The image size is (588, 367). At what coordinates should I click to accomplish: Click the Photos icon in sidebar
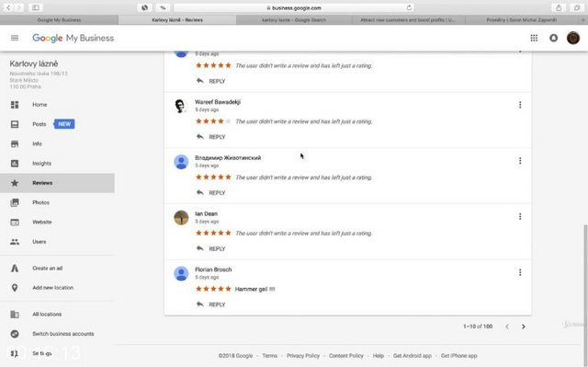coord(15,202)
